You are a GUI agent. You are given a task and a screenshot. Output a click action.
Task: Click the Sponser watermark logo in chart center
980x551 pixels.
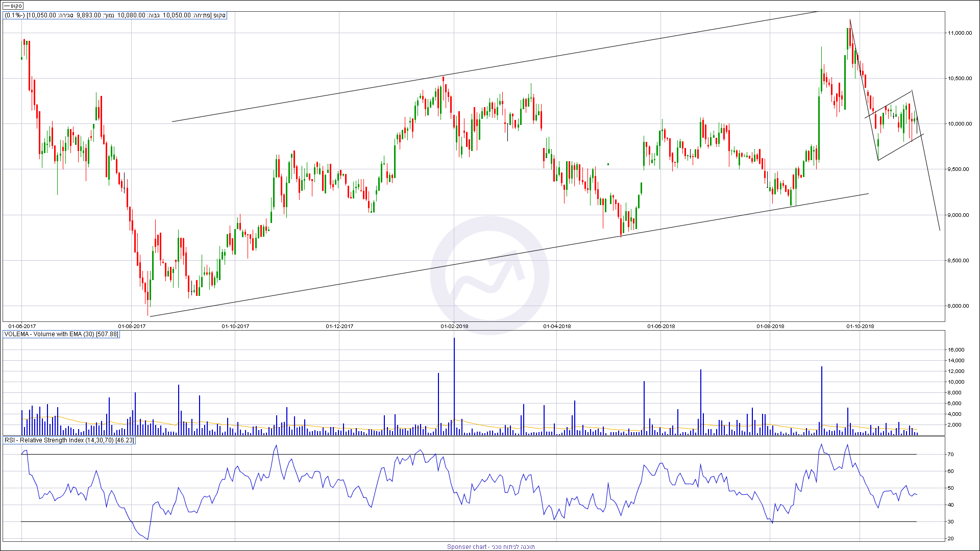489,275
